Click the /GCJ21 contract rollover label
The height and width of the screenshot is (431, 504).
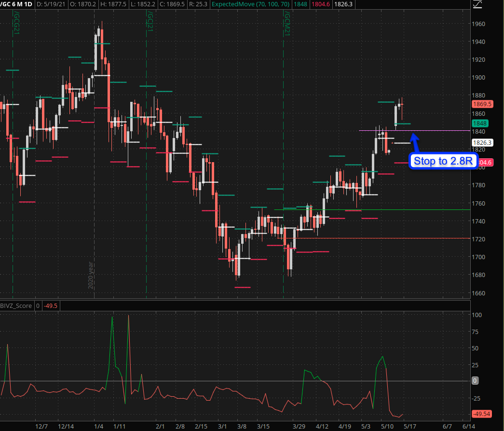[150, 23]
